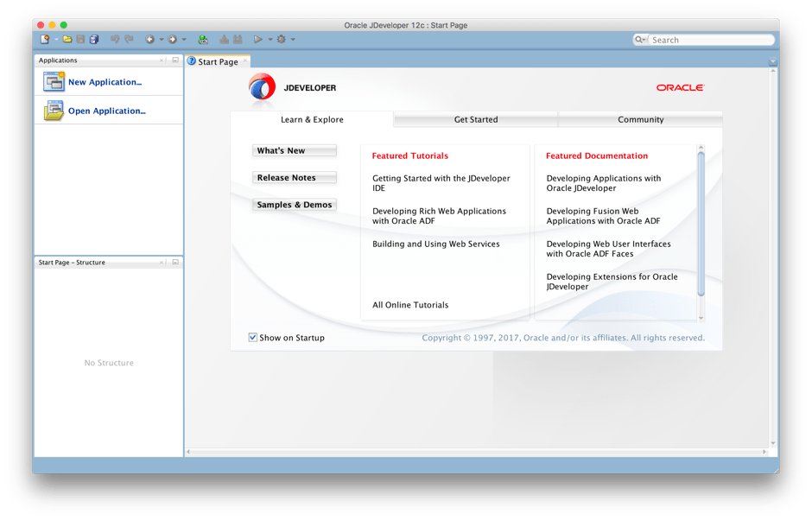This screenshot has width=812, height=520.
Task: Open the Debug dropdown arrow
Action: pos(293,40)
